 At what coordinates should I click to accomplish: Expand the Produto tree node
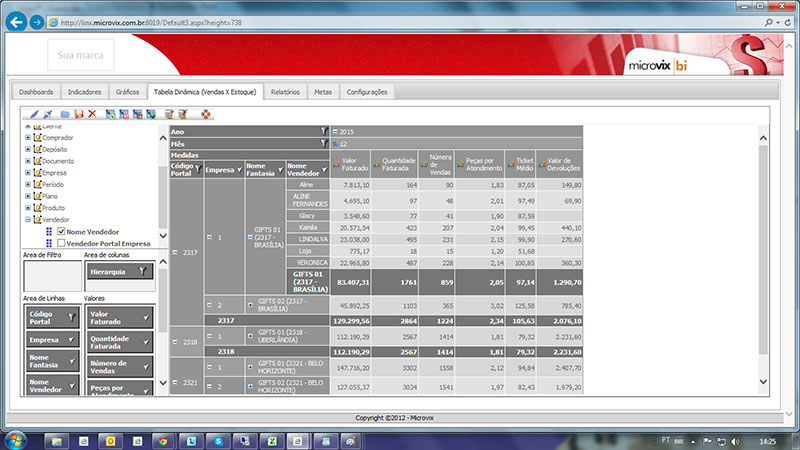[28, 208]
